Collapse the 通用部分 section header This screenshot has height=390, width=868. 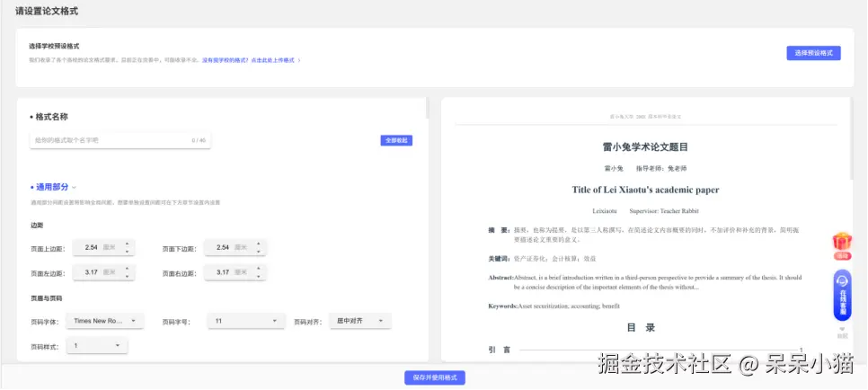pyautogui.click(x=53, y=187)
